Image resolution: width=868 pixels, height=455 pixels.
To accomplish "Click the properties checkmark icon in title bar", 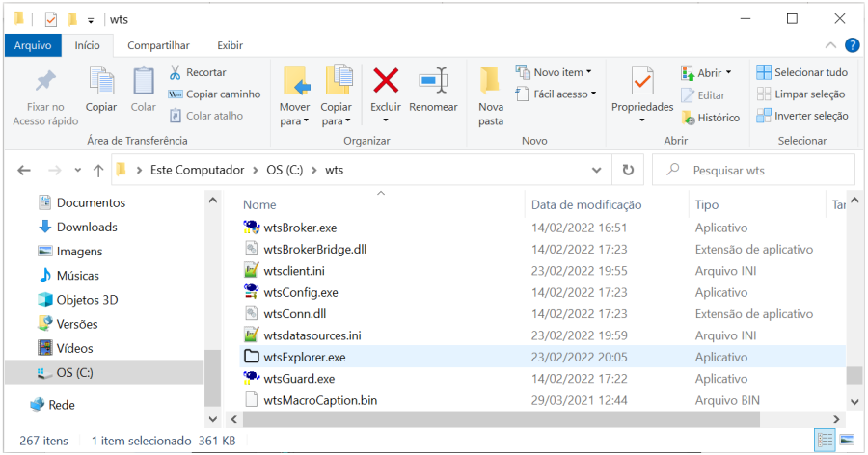I will click(x=51, y=20).
